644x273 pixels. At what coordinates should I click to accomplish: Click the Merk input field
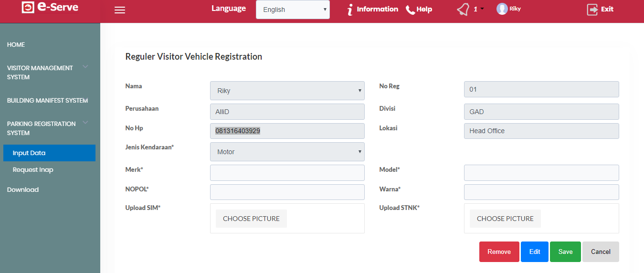287,173
